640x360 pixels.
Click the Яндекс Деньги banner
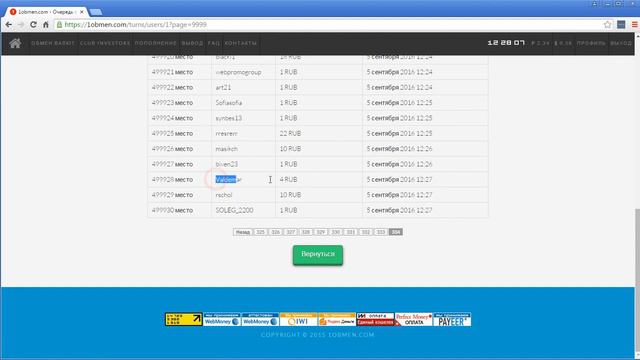337,319
